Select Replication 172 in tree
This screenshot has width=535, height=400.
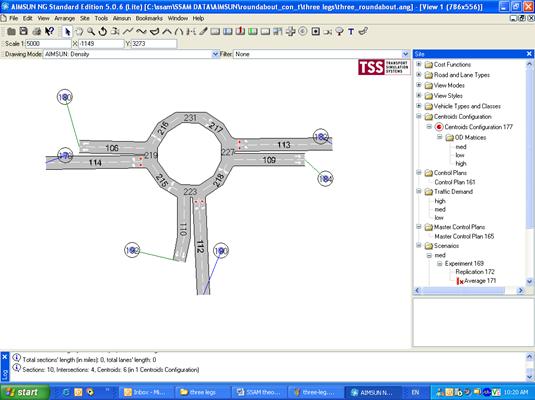click(475, 272)
